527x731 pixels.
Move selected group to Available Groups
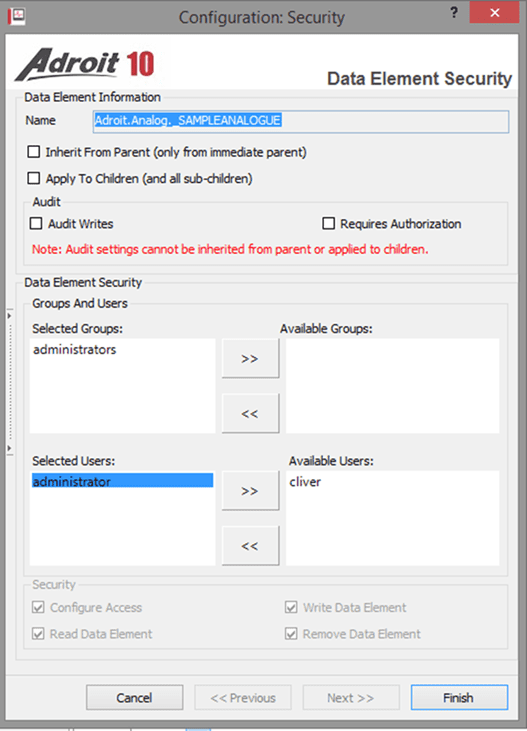(250, 358)
